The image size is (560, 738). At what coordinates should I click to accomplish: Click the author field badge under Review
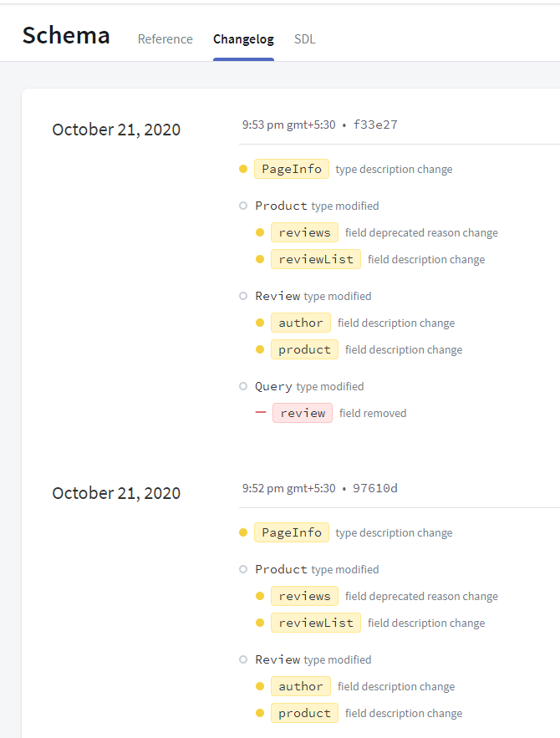(300, 322)
